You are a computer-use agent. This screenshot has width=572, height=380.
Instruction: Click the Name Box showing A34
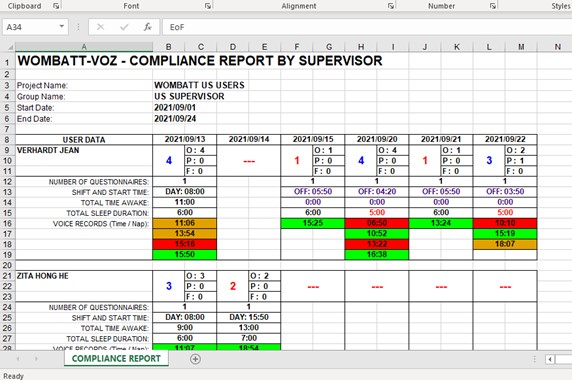31,27
